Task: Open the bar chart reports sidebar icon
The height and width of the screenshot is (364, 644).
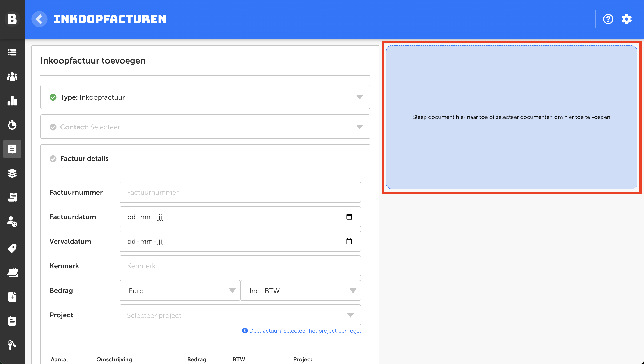Action: click(x=12, y=101)
